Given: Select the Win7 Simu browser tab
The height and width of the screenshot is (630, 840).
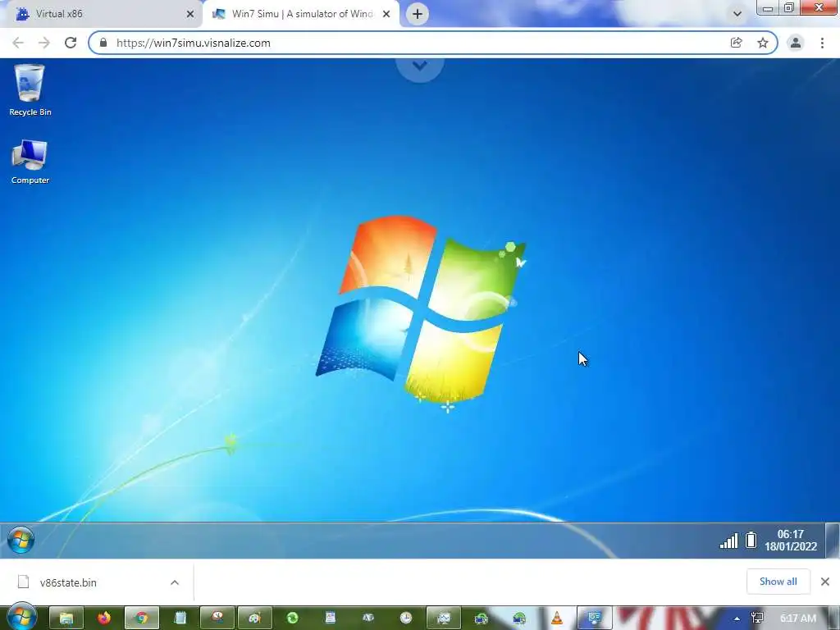Looking at the screenshot, I should click(x=301, y=14).
